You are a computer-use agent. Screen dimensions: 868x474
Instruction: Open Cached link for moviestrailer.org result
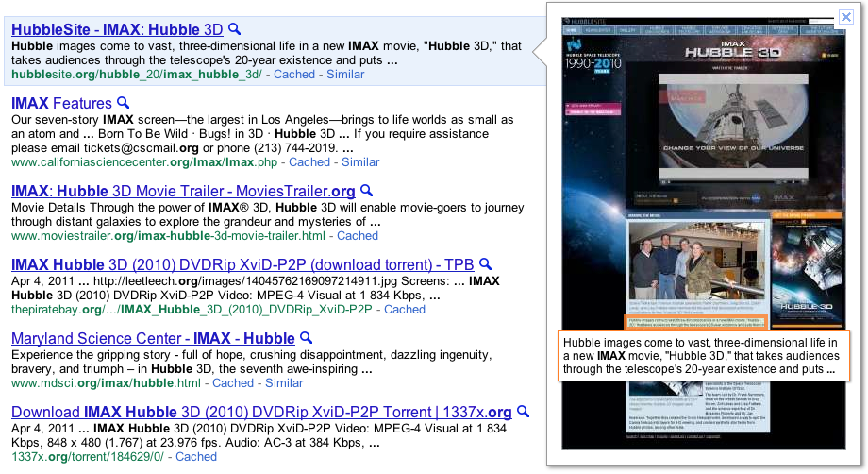tap(357, 236)
